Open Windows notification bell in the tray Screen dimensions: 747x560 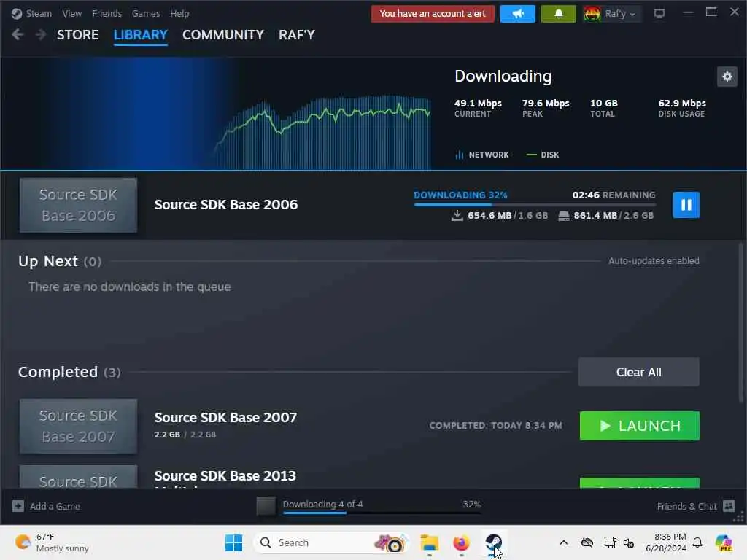click(x=697, y=542)
